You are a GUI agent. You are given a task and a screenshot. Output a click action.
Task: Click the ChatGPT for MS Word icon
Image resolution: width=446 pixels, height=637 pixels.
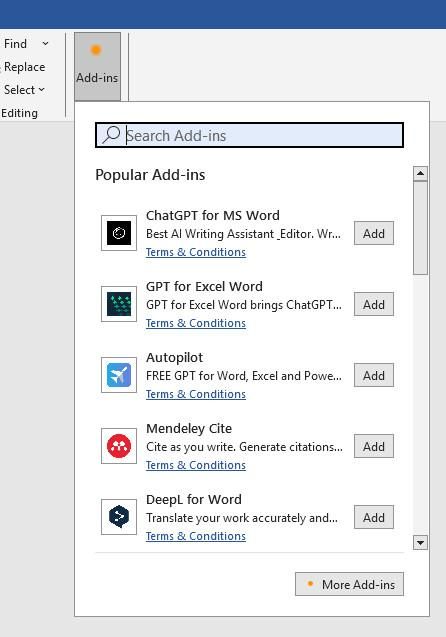(x=119, y=233)
